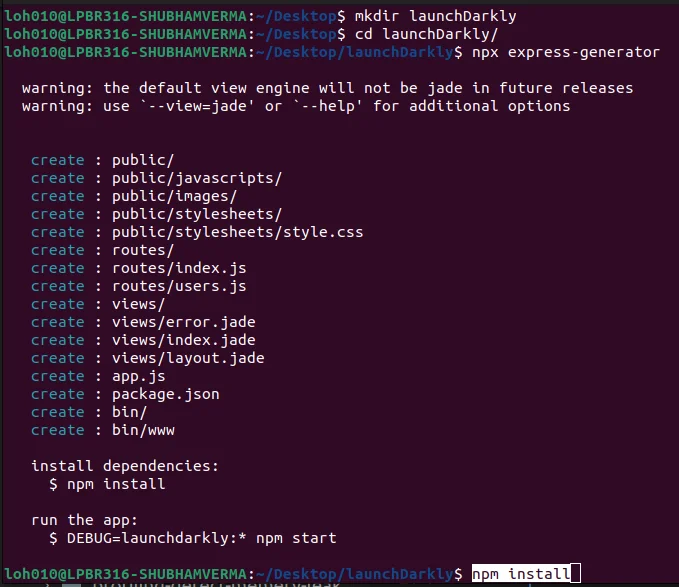Click the 'routes/index.js' line

coord(139,268)
